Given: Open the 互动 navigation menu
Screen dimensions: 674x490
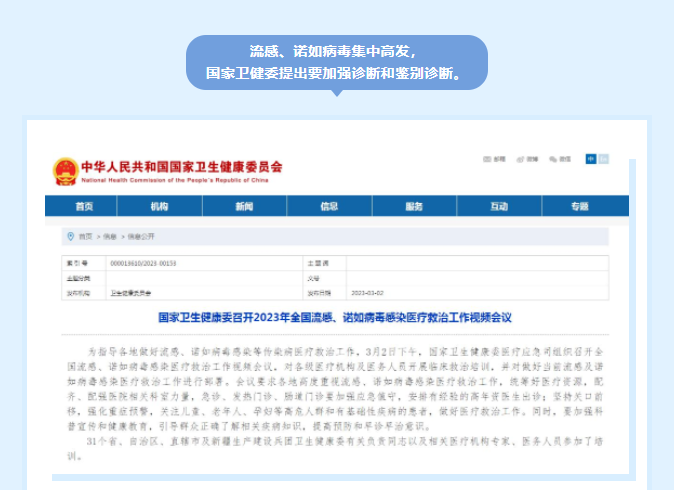Looking at the screenshot, I should click(498, 206).
